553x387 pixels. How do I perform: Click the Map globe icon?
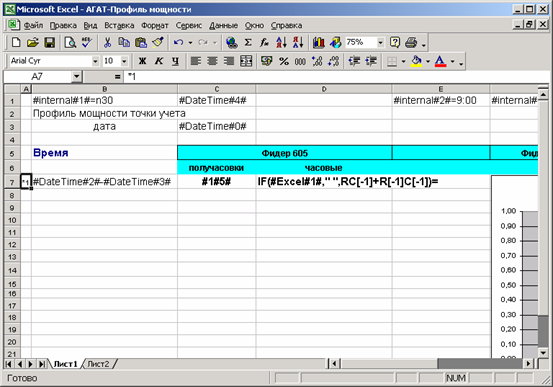click(335, 43)
